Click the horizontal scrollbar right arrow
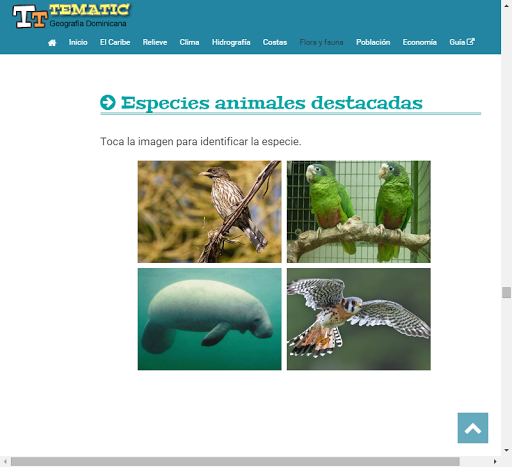 [495, 462]
